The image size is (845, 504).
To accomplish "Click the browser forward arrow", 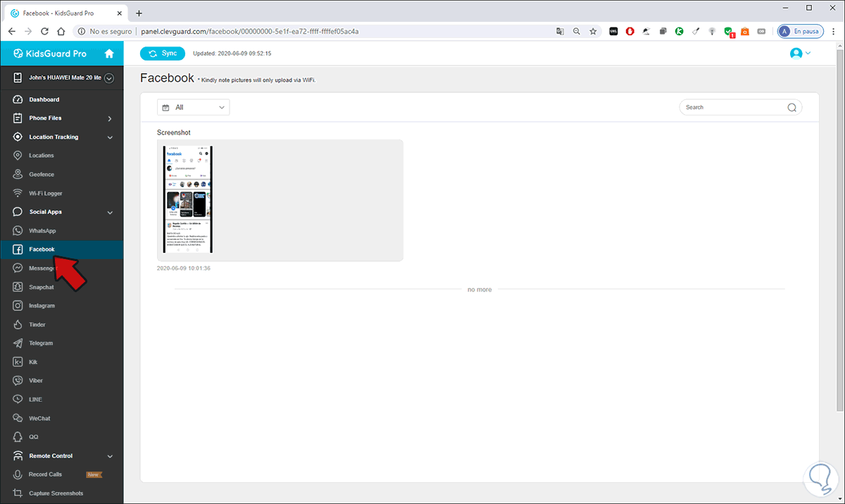I will click(x=28, y=32).
